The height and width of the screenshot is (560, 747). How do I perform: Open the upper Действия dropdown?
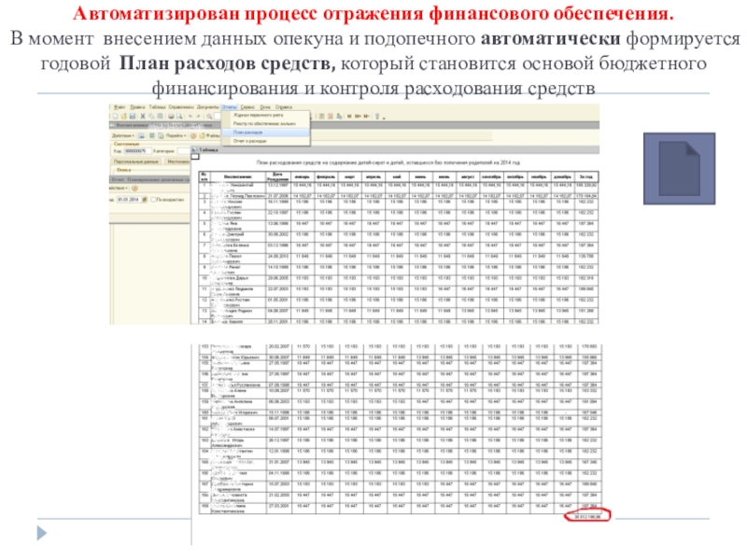(x=123, y=135)
